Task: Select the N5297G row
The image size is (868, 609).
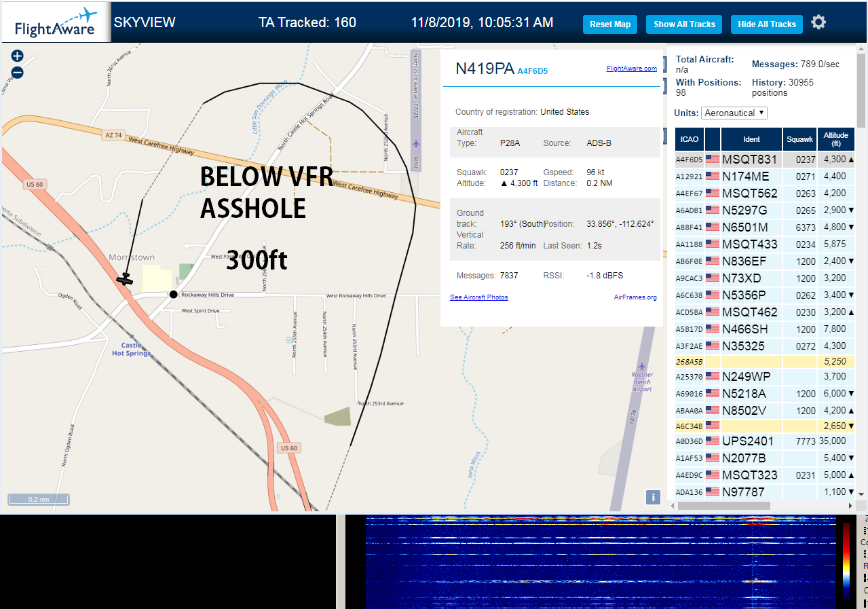Action: [765, 210]
